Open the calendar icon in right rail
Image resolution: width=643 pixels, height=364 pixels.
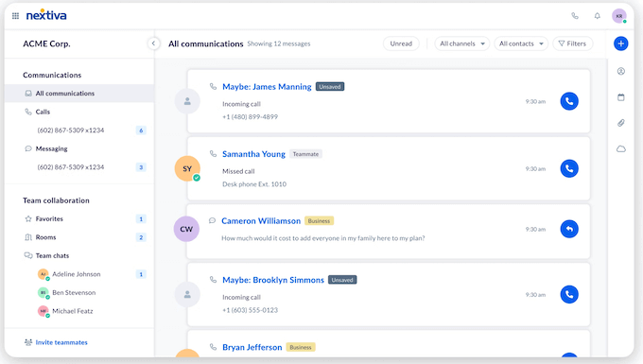tap(621, 97)
